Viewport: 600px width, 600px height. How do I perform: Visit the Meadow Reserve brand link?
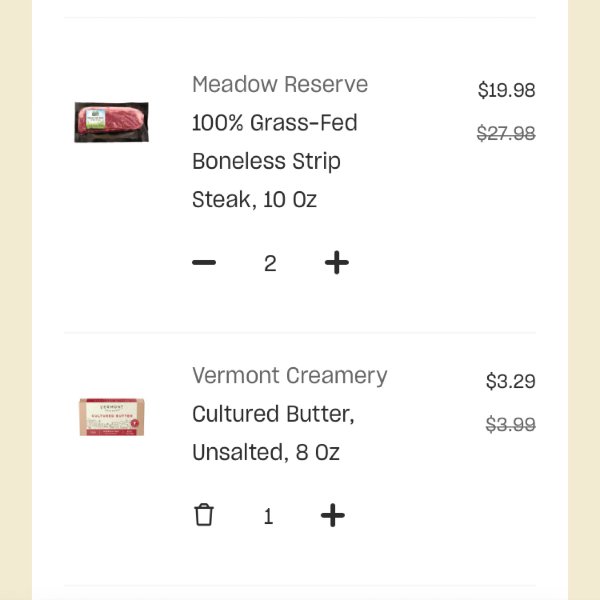280,84
